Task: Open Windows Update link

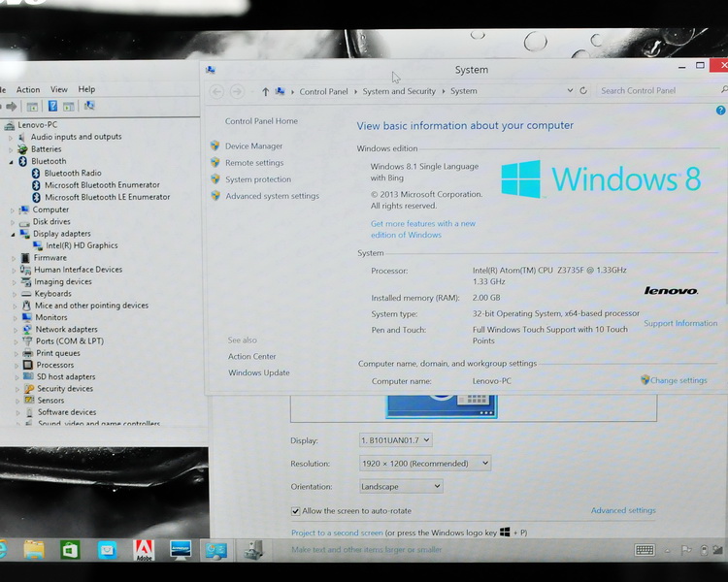Action: point(258,372)
